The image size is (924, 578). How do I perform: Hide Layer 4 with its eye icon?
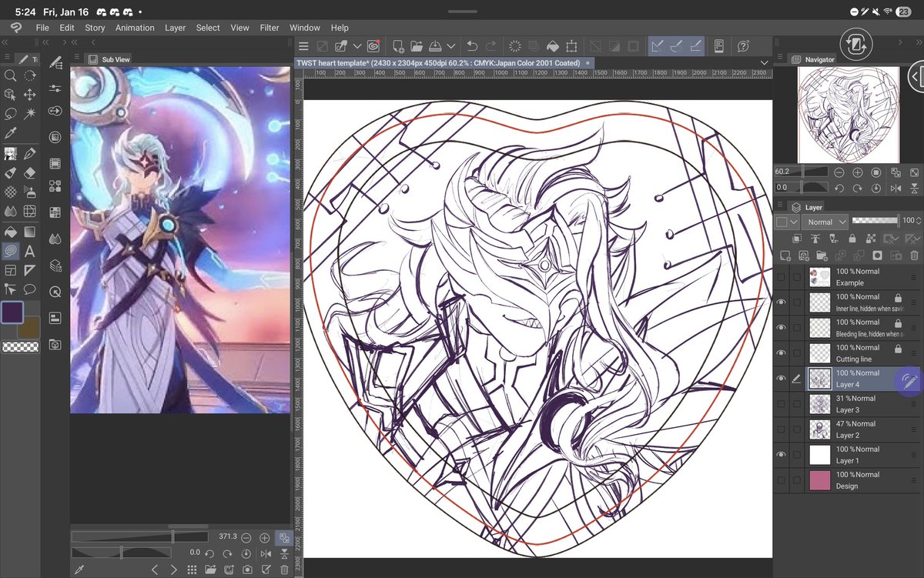tap(782, 379)
